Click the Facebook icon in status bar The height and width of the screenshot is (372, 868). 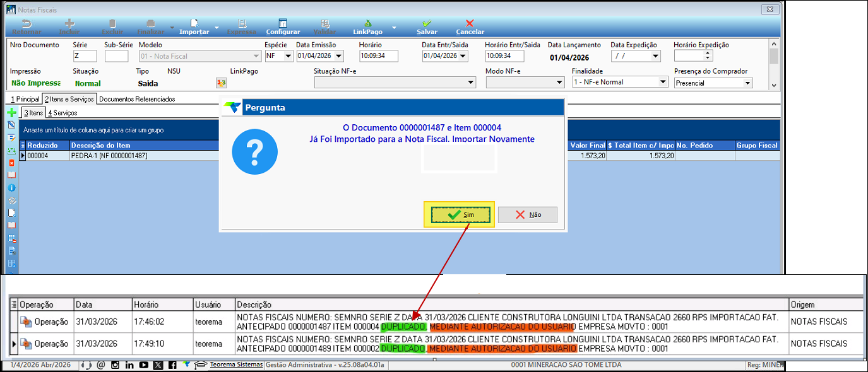[x=172, y=364]
